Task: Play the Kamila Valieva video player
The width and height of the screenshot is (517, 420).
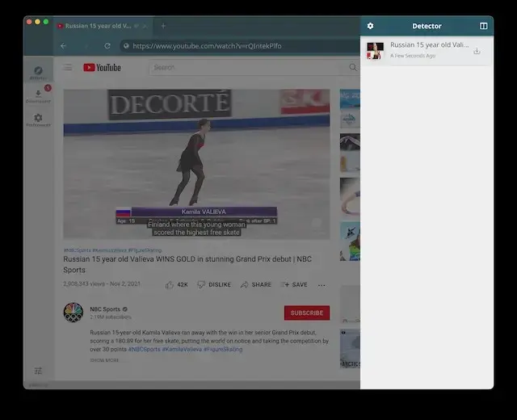Action: point(196,163)
